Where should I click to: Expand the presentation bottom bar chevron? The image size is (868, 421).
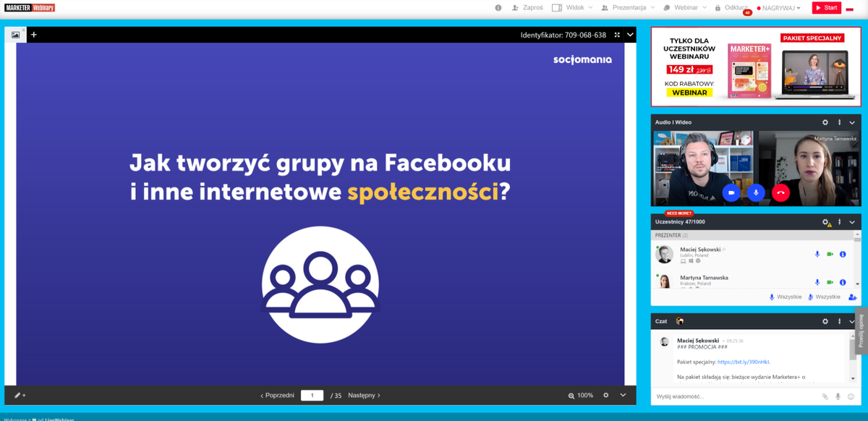click(624, 396)
